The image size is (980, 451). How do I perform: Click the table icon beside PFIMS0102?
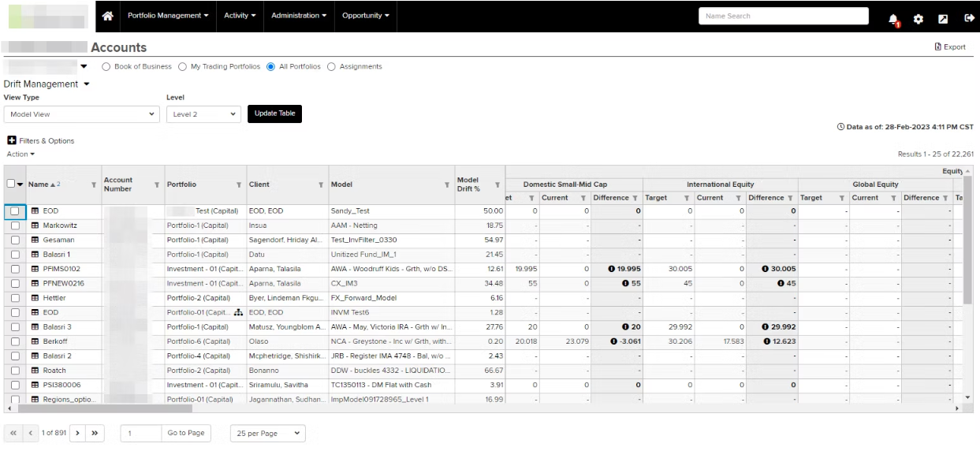click(x=35, y=269)
